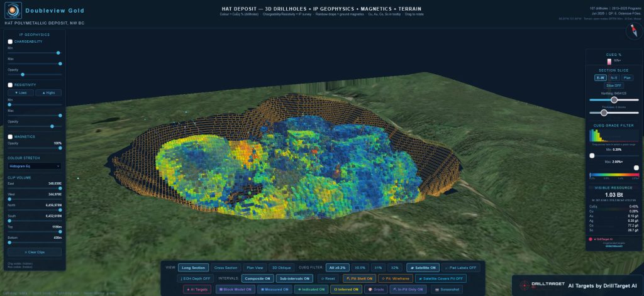Toggle Composite ON intervals

coord(257,278)
